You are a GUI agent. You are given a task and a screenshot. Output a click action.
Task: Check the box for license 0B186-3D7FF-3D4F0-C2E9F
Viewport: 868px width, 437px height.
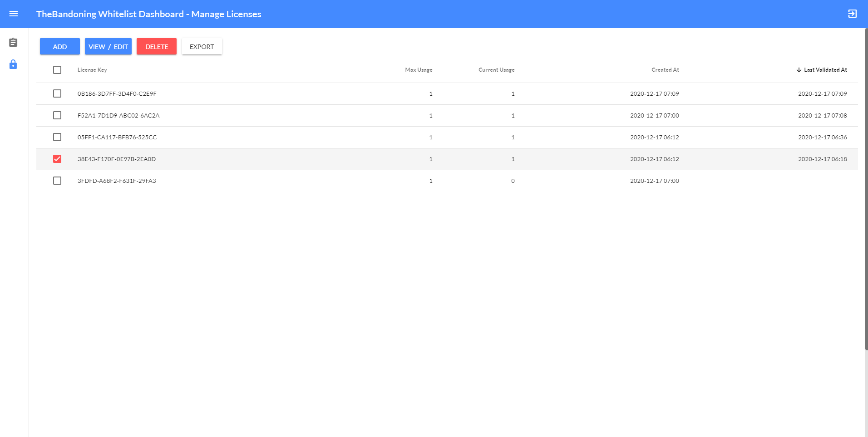[x=57, y=93]
